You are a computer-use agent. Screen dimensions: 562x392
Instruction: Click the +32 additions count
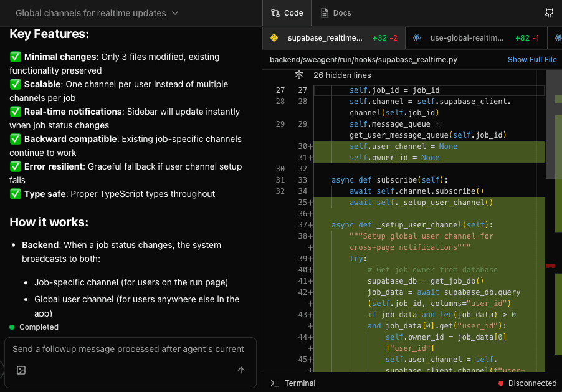(x=379, y=37)
